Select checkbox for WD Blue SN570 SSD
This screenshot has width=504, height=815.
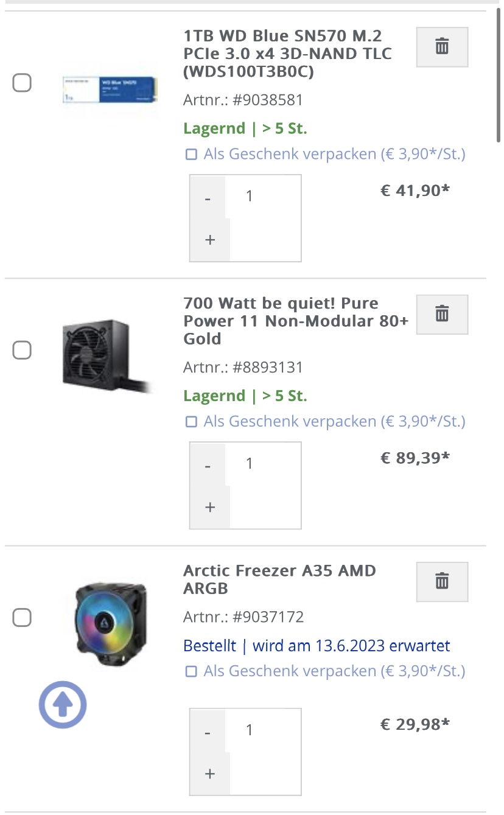[23, 83]
